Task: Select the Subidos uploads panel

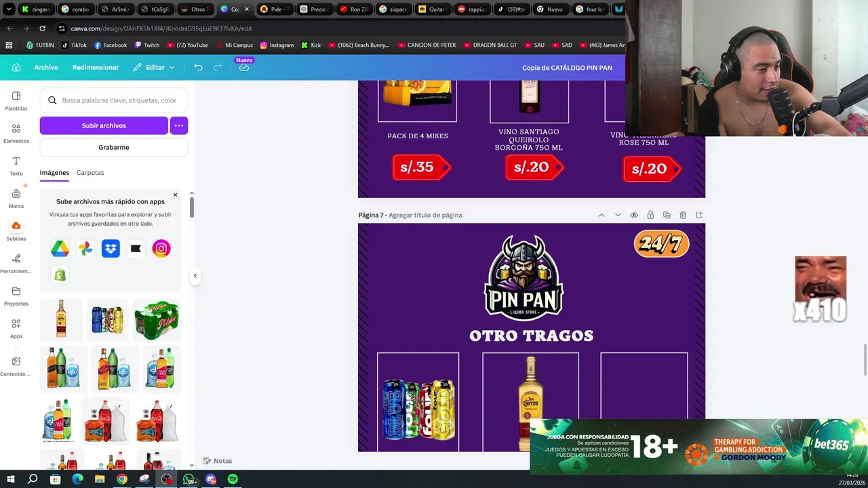Action: coord(16,230)
